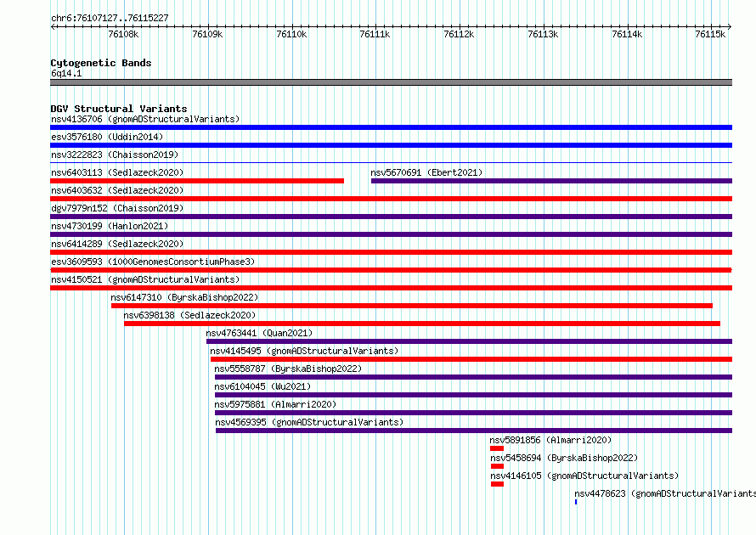Click nsv6398138 (Sedlazeck2020) label

189,315
